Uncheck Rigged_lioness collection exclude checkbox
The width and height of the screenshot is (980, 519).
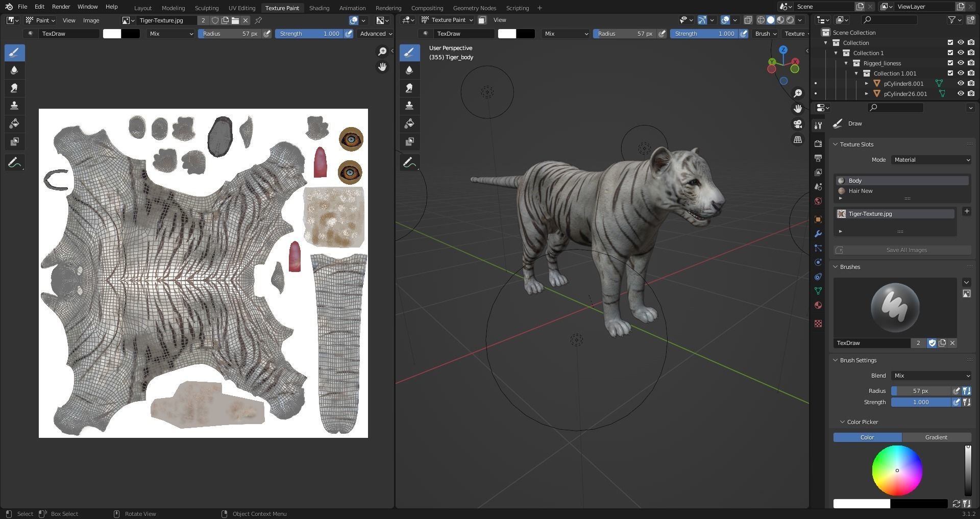pyautogui.click(x=950, y=63)
